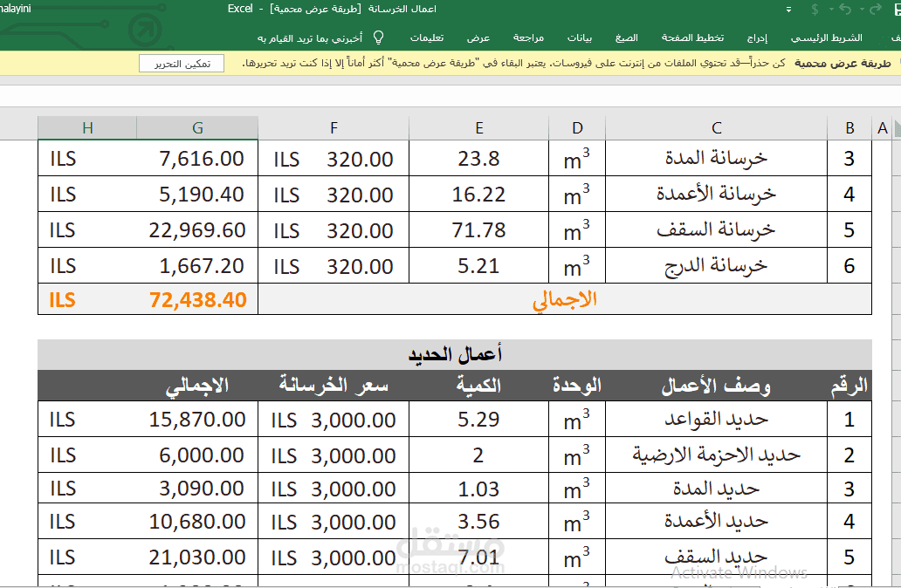The image size is (901, 588).
Task: Select column A header
Action: click(x=883, y=128)
